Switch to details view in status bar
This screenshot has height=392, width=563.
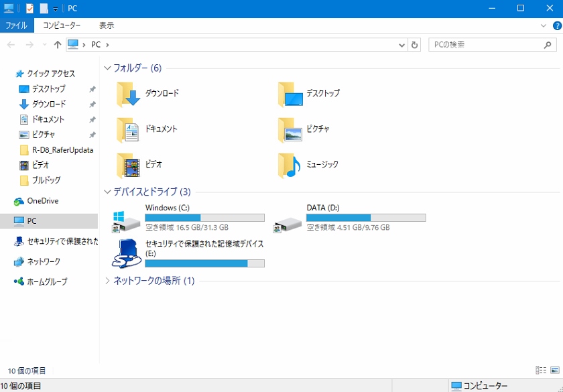click(x=541, y=370)
